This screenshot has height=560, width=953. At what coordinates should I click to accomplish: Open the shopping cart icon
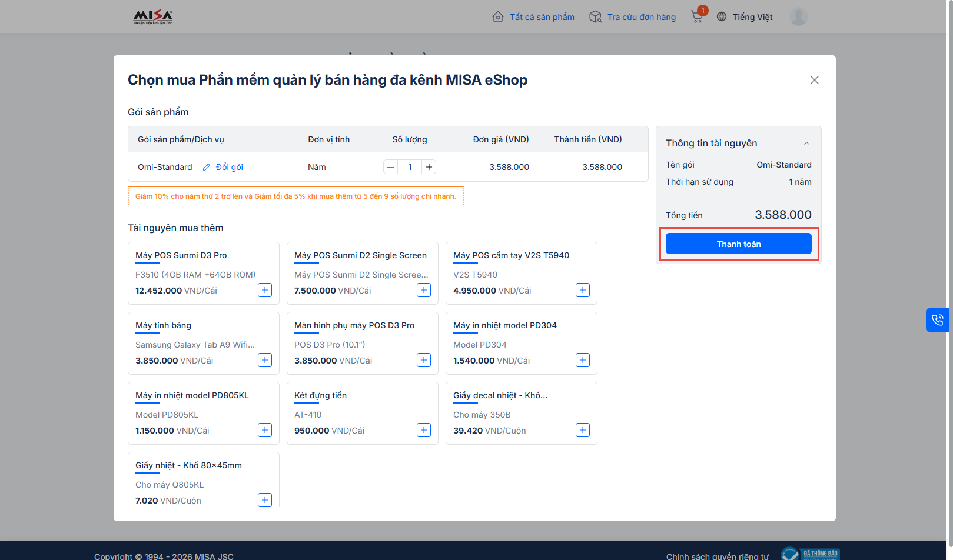pyautogui.click(x=697, y=16)
